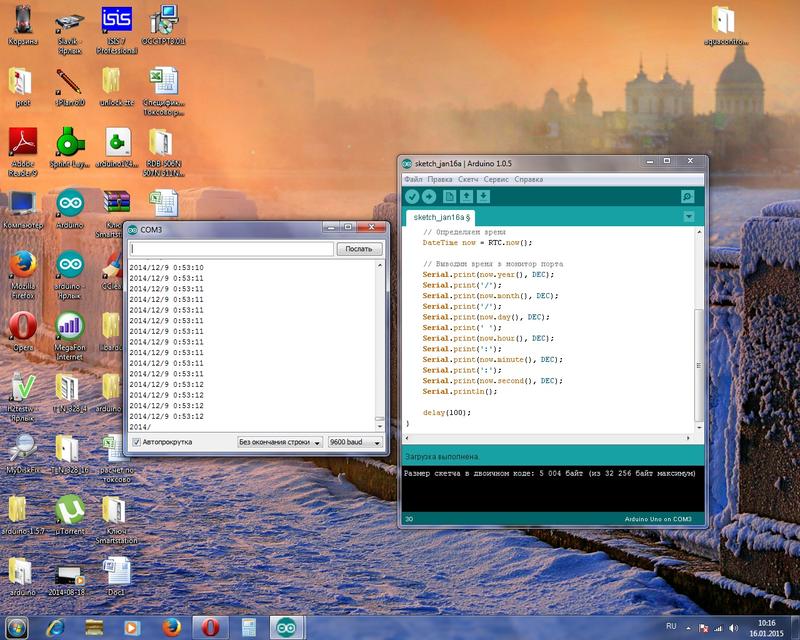This screenshot has height=640, width=800.
Task: Create a new sketch with New icon
Action: coord(450,197)
